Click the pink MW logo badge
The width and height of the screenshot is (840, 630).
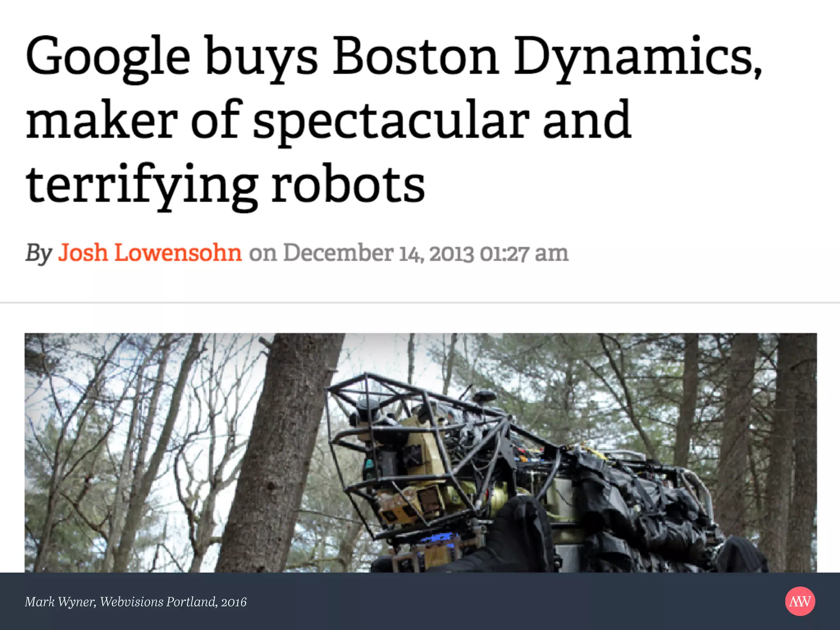click(800, 601)
